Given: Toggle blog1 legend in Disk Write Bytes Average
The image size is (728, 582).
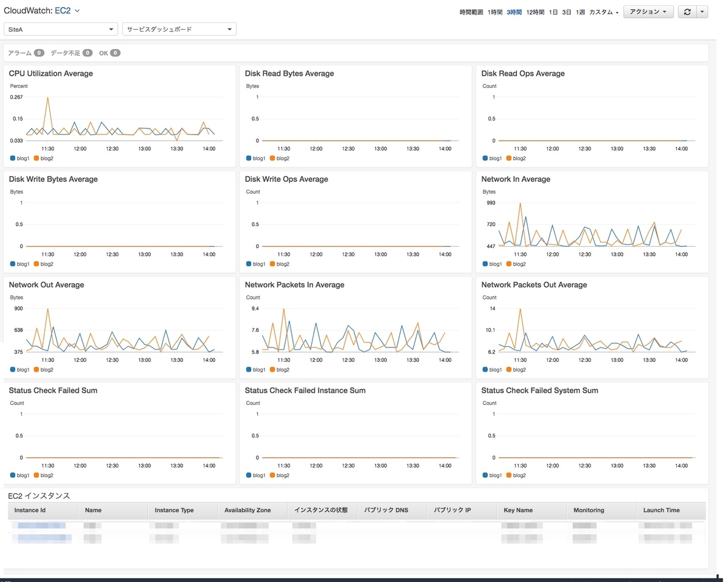Looking at the screenshot, I should pyautogui.click(x=20, y=264).
